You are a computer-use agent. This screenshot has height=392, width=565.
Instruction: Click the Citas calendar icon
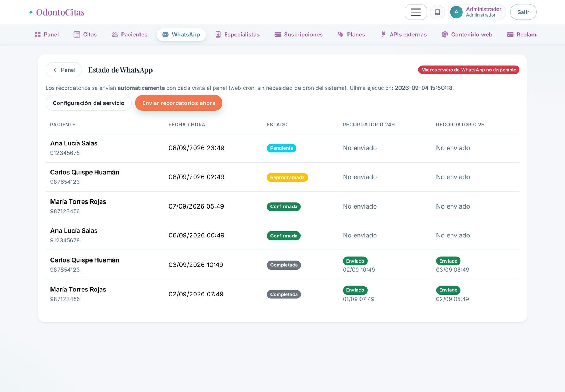77,35
